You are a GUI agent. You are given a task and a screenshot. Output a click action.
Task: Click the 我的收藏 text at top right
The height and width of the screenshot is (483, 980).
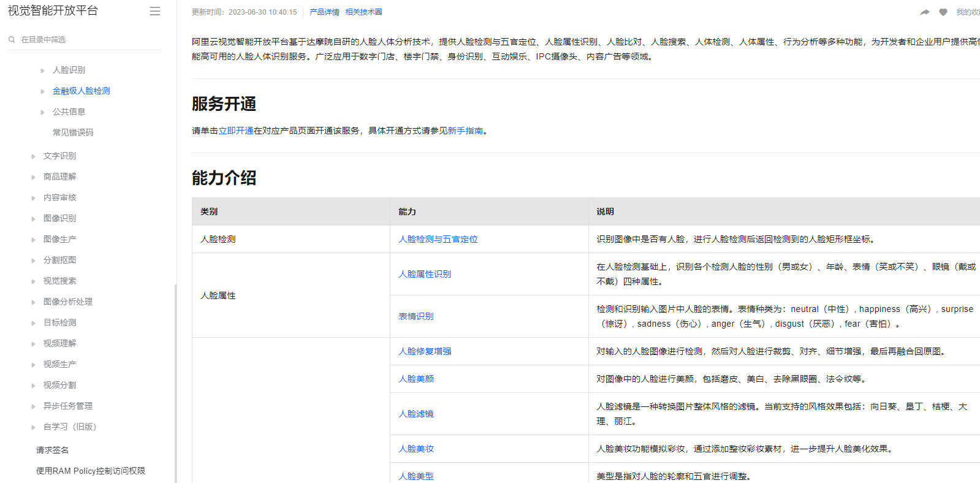968,12
